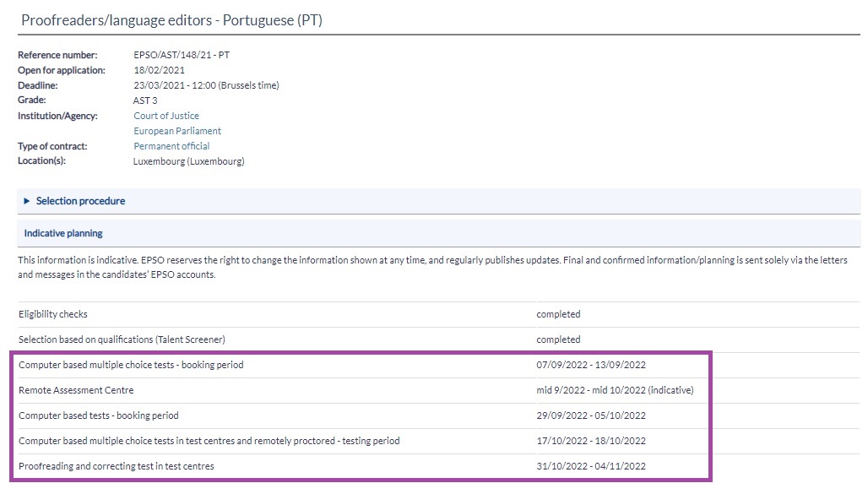
Task: Select the Eligibility checks row label
Action: point(53,314)
